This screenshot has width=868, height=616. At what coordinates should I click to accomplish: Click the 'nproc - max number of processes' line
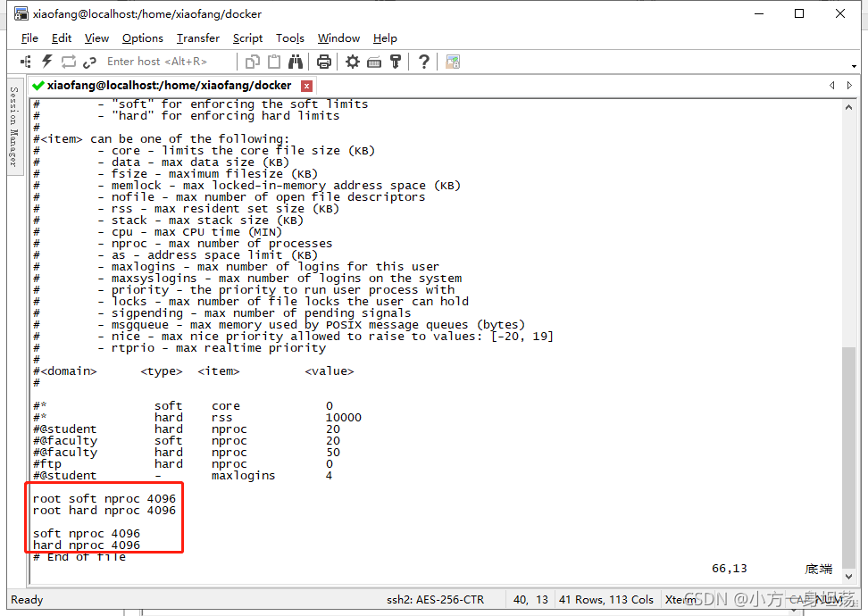(x=183, y=244)
